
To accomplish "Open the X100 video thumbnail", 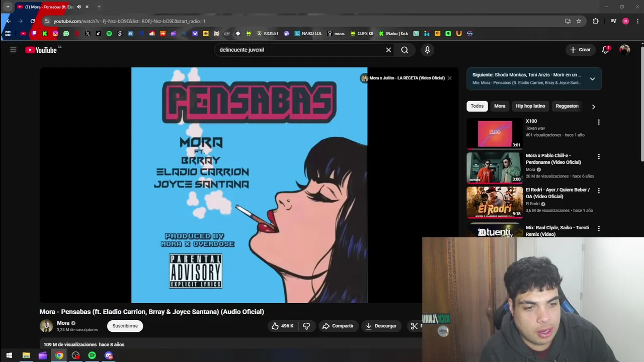I will pos(495,134).
